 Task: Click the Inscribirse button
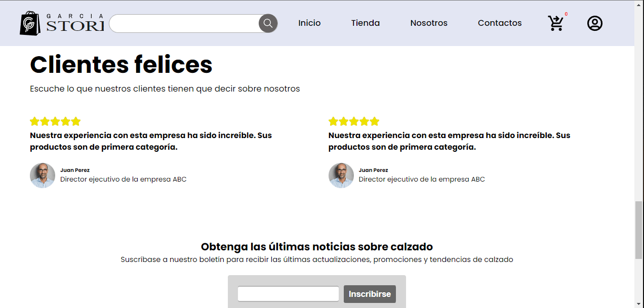pos(370,294)
